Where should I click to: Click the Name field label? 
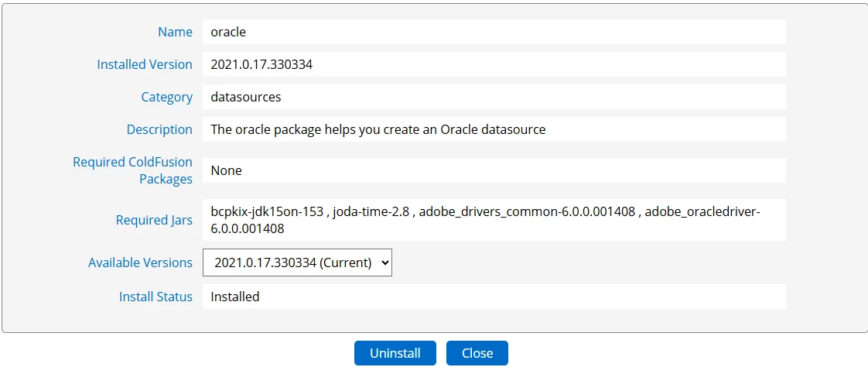[175, 33]
